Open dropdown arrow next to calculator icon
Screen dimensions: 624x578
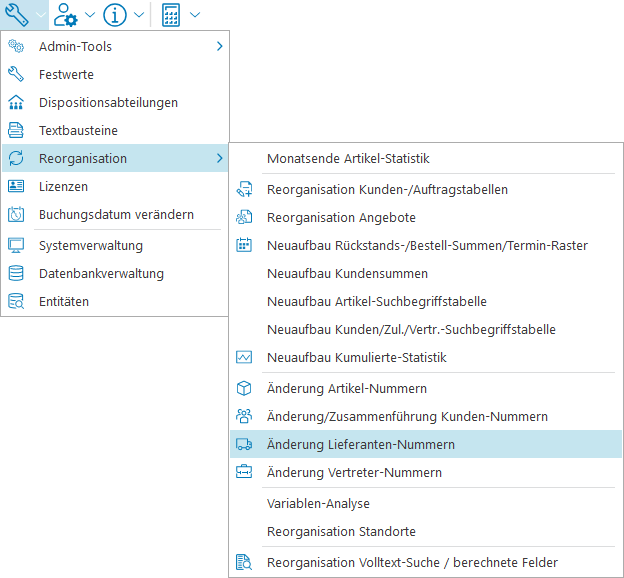[x=194, y=15]
